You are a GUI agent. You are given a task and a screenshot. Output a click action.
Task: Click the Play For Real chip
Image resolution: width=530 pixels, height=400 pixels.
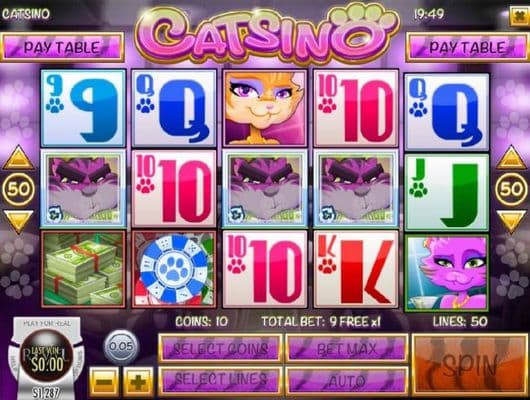pos(47,358)
